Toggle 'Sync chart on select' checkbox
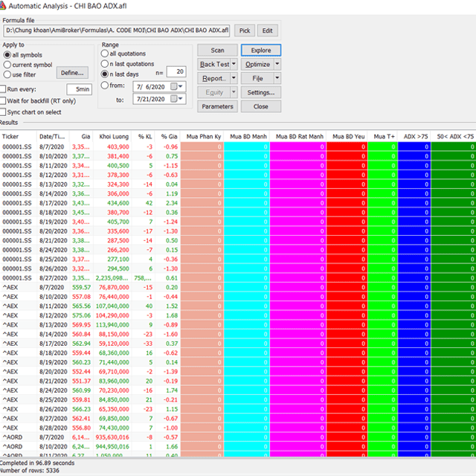The image size is (476, 476). pos(3,112)
